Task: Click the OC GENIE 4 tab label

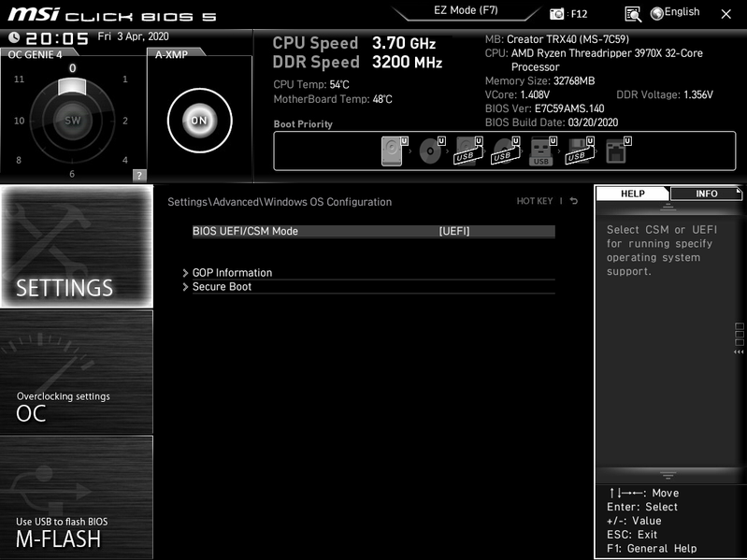Action: point(35,54)
